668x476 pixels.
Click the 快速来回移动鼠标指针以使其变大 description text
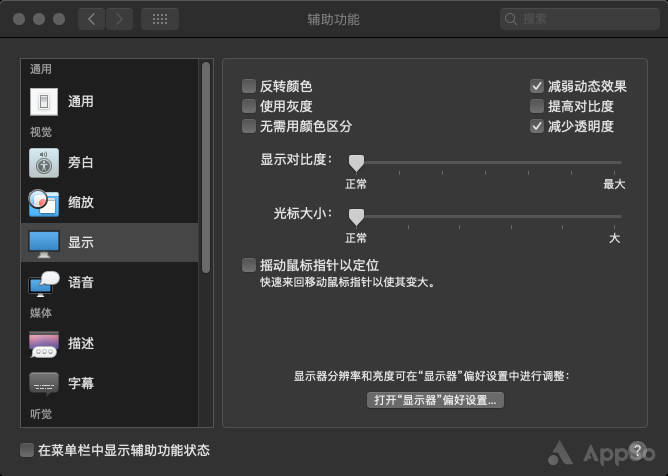point(348,282)
